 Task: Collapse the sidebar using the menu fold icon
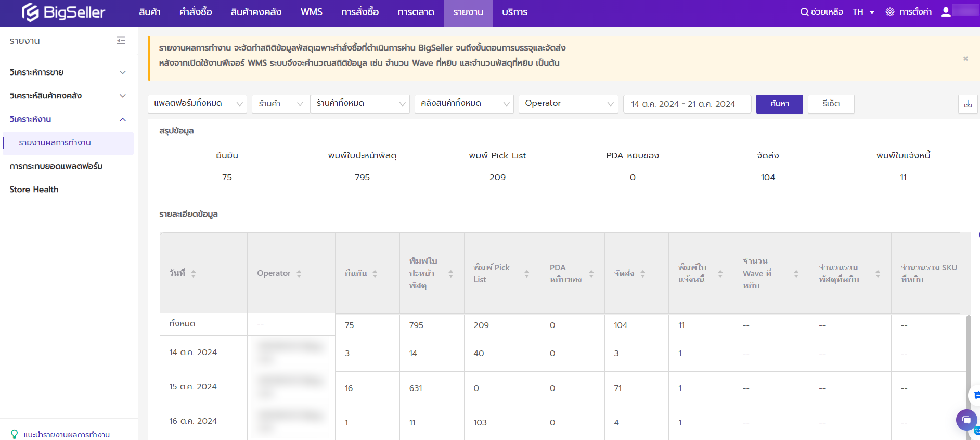121,41
